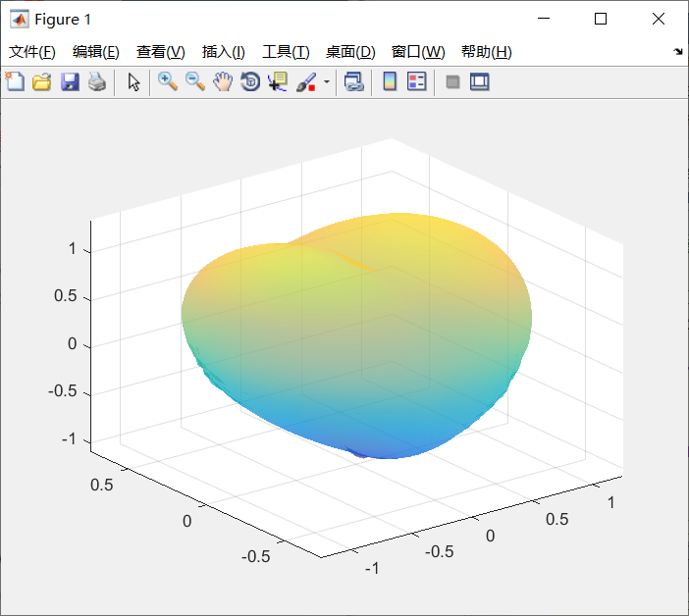Save the figure with the floppy icon
This screenshot has width=689, height=616.
click(70, 81)
